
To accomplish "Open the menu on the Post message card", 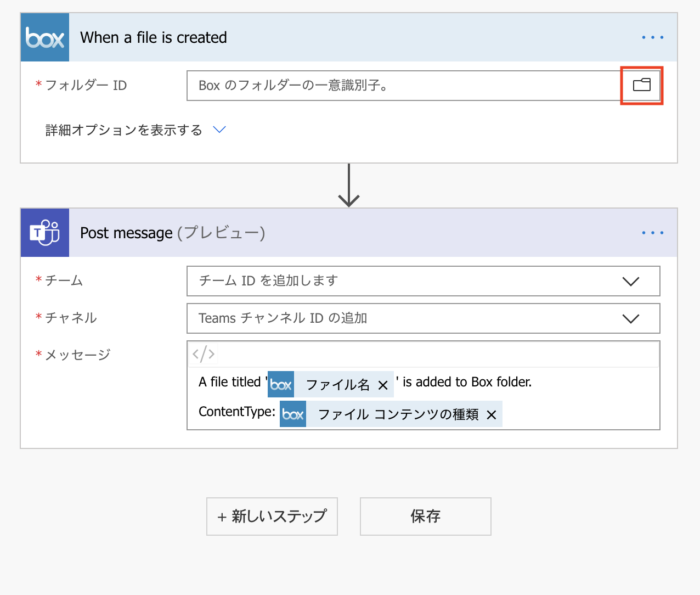I will click(652, 232).
